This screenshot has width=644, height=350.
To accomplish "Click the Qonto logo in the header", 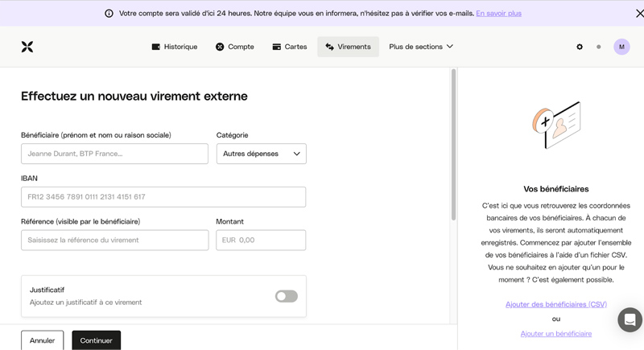I will point(27,47).
